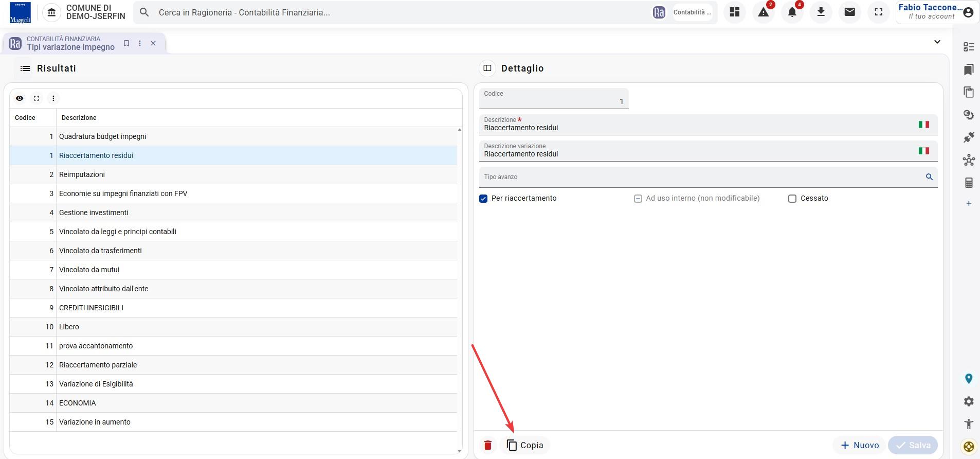The width and height of the screenshot is (980, 459).
Task: Open tab options three-dot menu
Action: click(x=140, y=43)
